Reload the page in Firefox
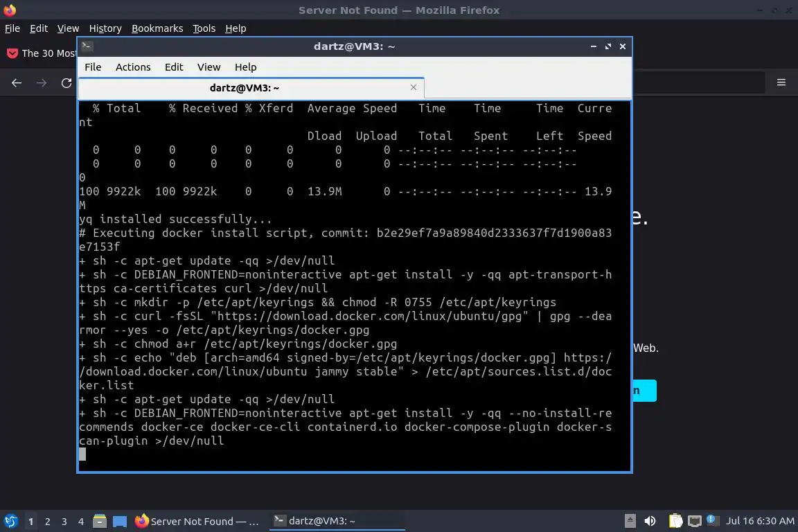Screen dimensions: 798x532 66,83
